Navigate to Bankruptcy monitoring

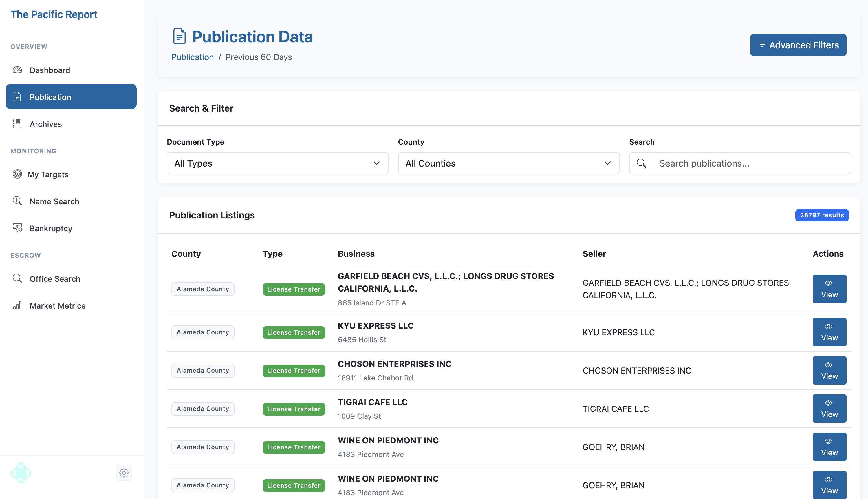[x=71, y=228]
